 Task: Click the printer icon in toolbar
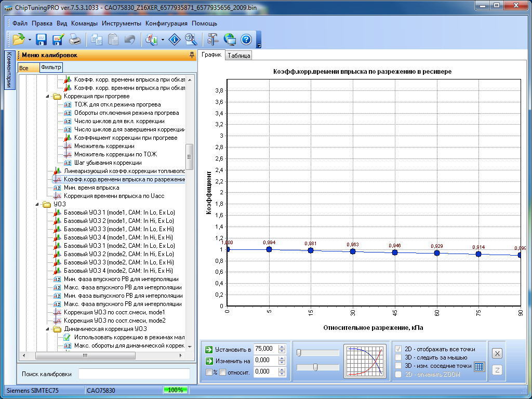pyautogui.click(x=74, y=39)
